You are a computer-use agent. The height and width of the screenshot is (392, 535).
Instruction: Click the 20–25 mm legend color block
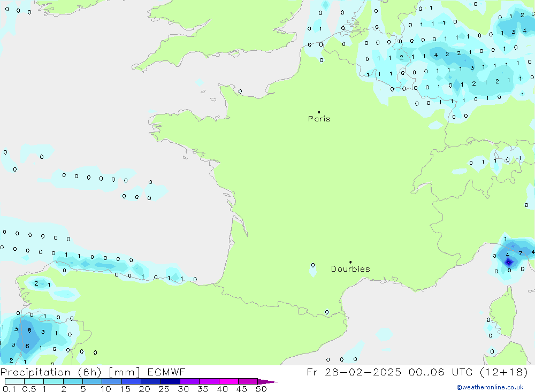[150, 381]
